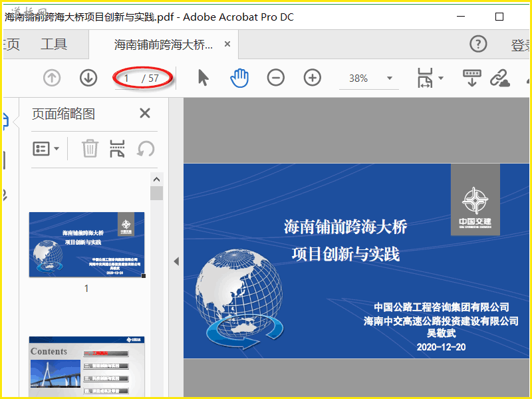Click the name 吴敬武 on the slide
This screenshot has width=532, height=399.
pyautogui.click(x=441, y=333)
